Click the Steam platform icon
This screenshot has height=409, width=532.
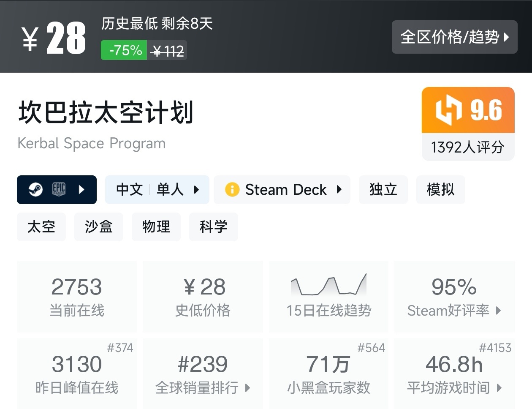[35, 190]
